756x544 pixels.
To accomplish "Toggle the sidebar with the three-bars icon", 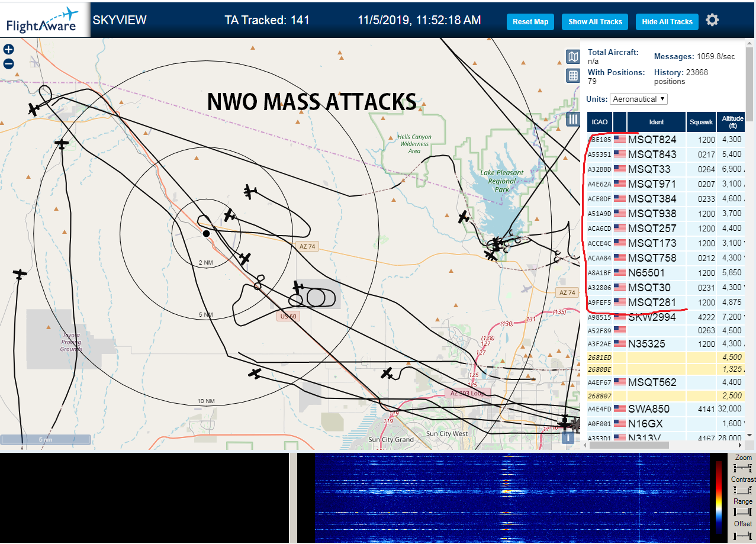I will [572, 119].
